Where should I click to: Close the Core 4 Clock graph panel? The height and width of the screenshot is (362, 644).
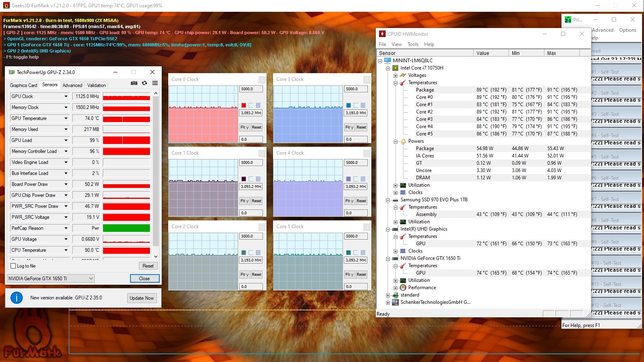pos(367,153)
